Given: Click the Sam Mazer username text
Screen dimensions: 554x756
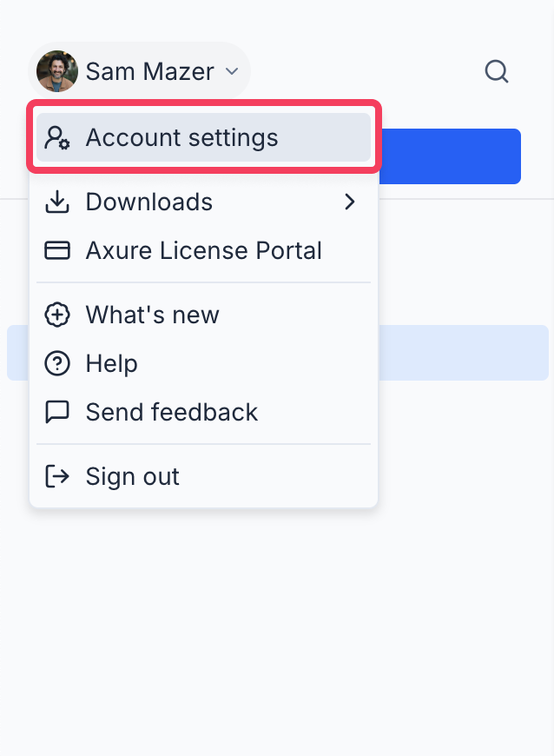Looking at the screenshot, I should pyautogui.click(x=149, y=71).
